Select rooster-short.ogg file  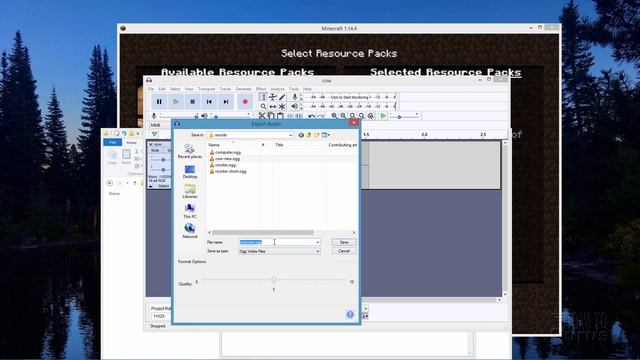228,171
